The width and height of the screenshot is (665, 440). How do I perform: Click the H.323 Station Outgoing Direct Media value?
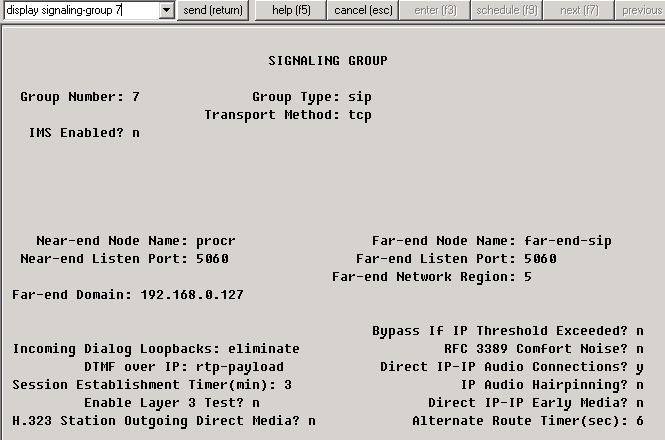click(x=312, y=421)
